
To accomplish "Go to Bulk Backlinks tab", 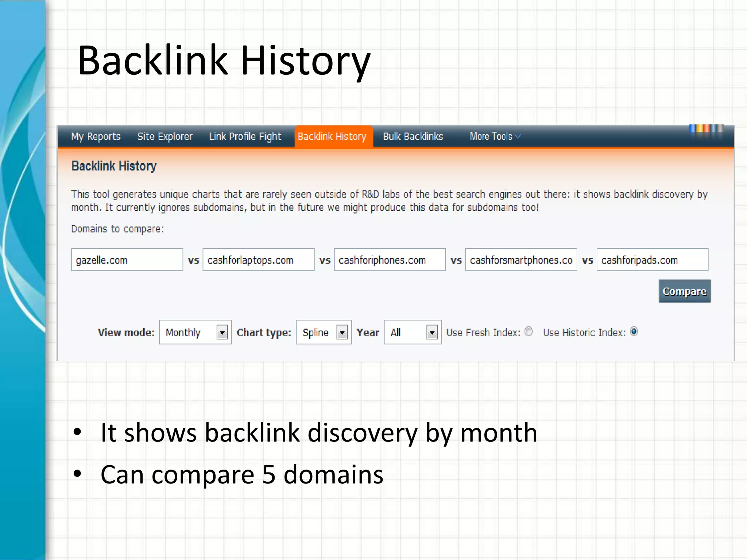I will [413, 137].
